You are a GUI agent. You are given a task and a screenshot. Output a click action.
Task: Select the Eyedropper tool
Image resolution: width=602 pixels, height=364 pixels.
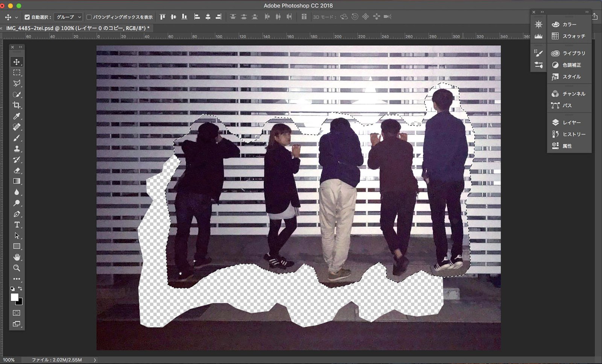click(x=17, y=116)
